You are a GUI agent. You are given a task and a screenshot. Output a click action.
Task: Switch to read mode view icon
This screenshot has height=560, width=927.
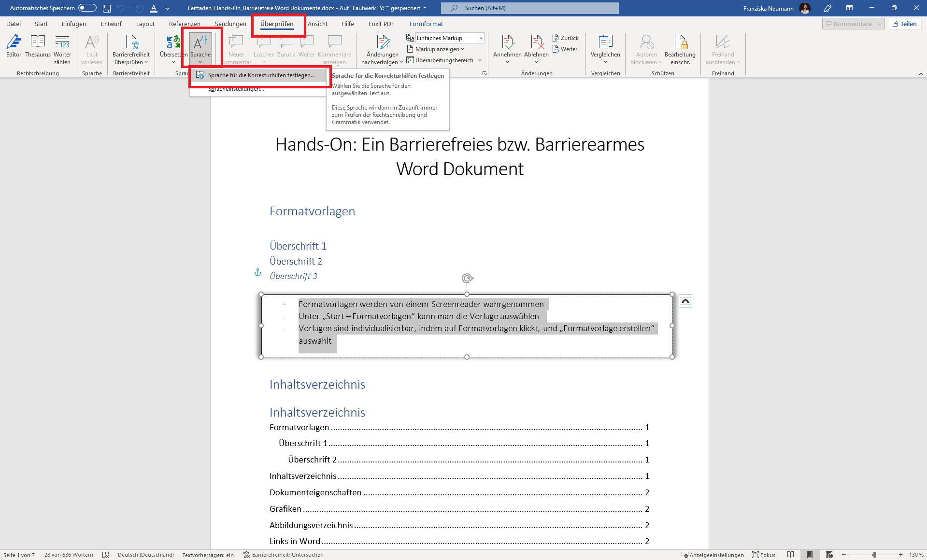(790, 555)
